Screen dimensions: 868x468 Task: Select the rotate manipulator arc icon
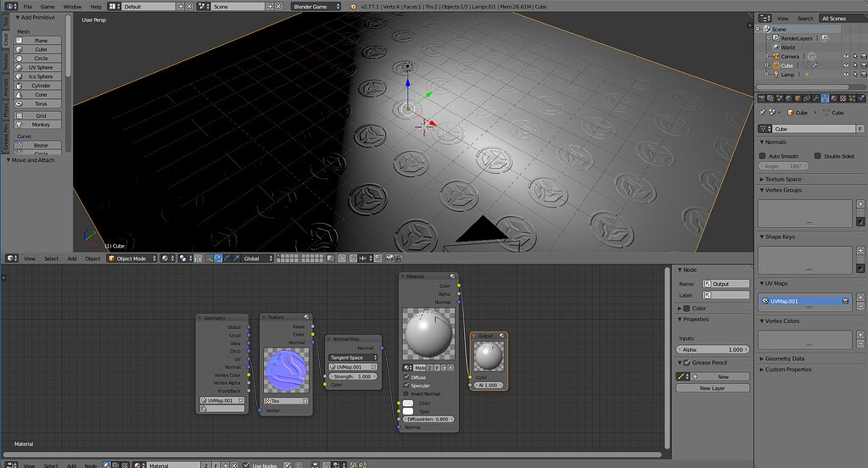227,259
